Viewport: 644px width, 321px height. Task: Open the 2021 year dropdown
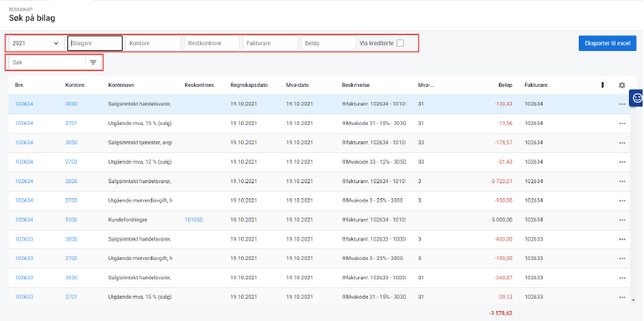click(x=35, y=43)
